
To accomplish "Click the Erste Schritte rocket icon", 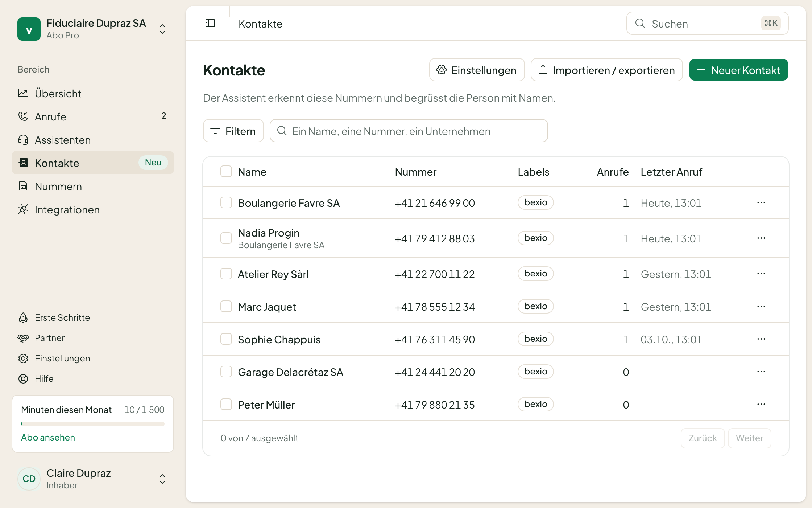I will [x=23, y=317].
